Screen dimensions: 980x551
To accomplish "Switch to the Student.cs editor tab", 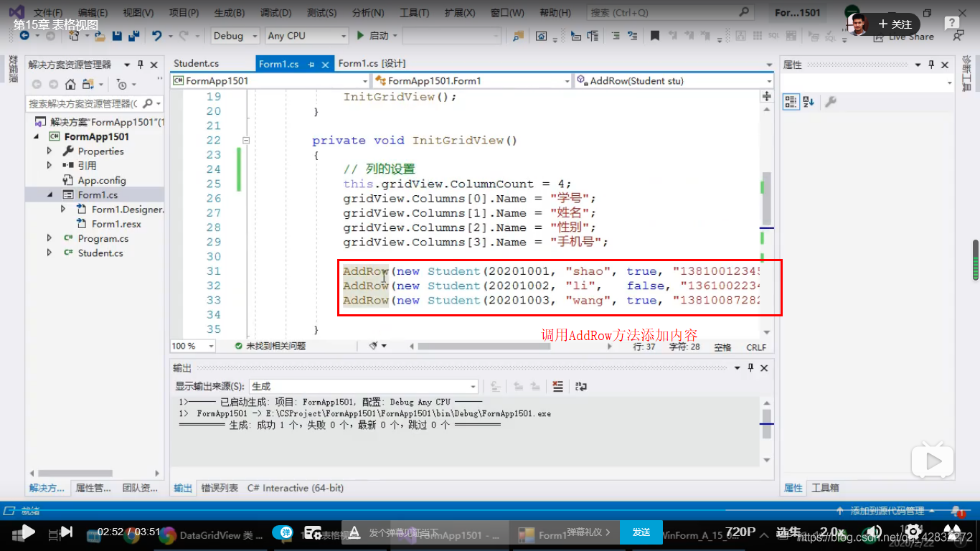I will pyautogui.click(x=197, y=64).
